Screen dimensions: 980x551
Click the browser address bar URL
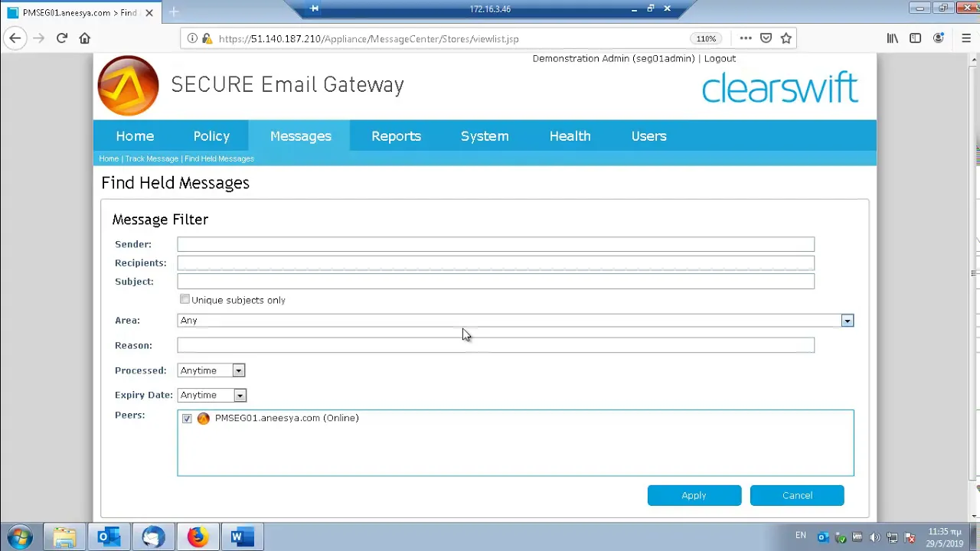point(368,38)
